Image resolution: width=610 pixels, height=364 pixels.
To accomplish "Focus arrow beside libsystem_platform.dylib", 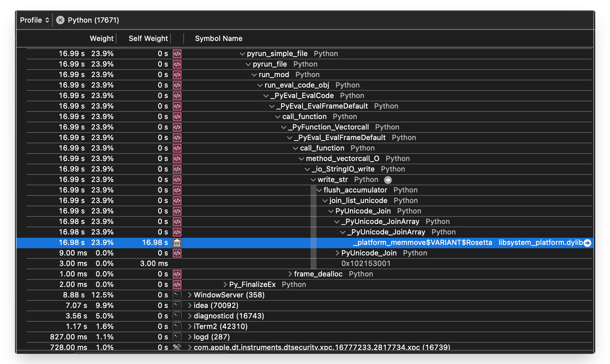I will [587, 243].
